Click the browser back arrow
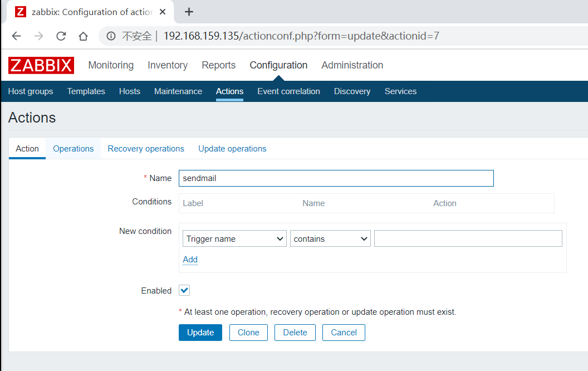 pos(17,36)
